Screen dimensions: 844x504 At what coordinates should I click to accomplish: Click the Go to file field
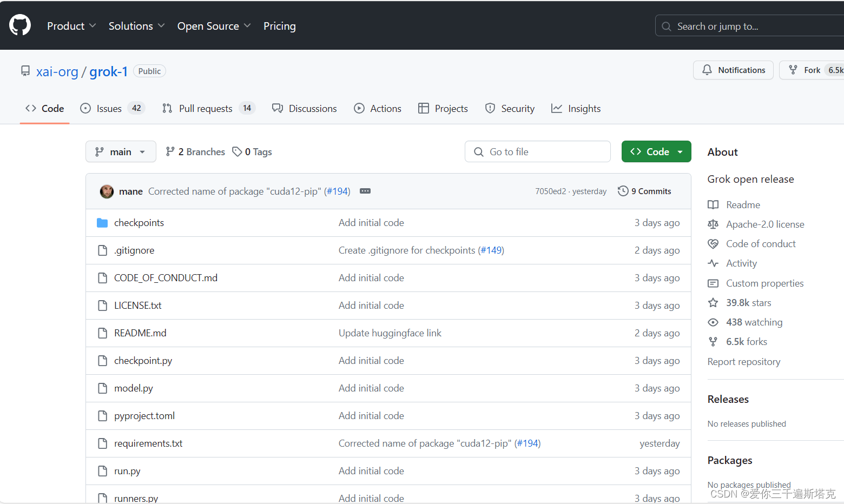tap(538, 151)
